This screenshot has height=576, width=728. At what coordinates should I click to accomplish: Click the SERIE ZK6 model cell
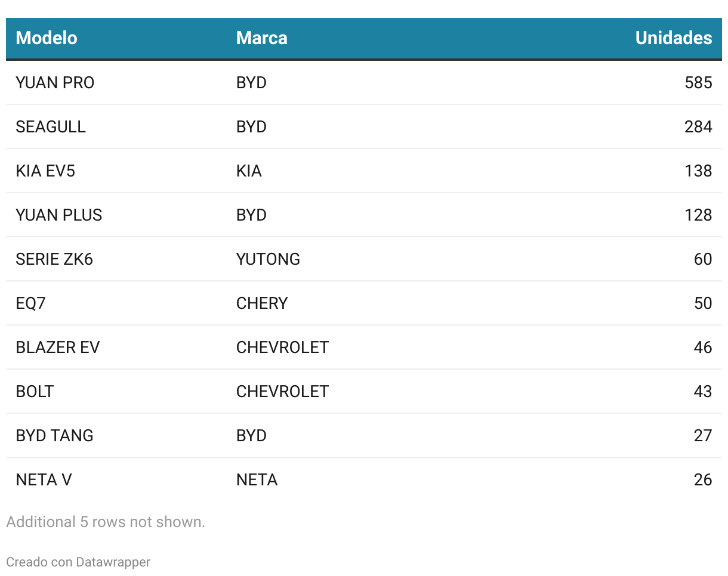tap(54, 259)
